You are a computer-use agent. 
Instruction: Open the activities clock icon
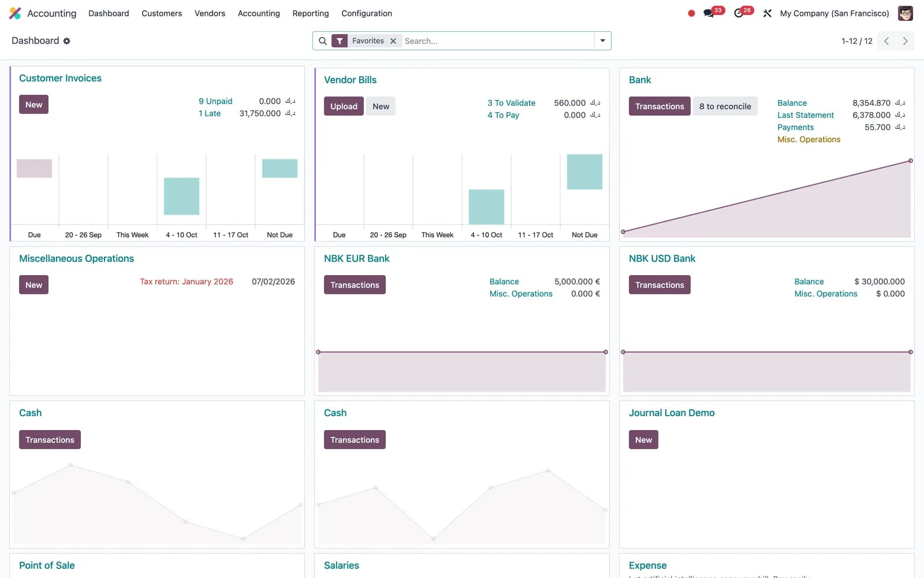pos(739,13)
